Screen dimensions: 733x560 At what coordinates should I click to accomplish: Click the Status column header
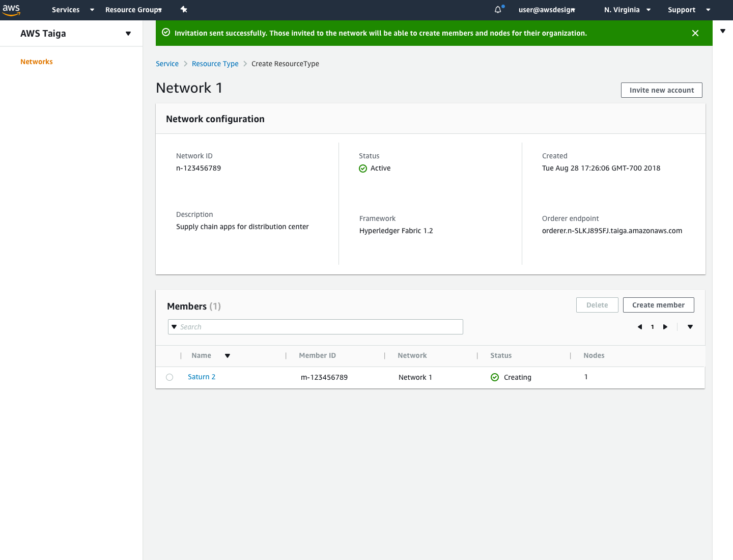coord(501,355)
